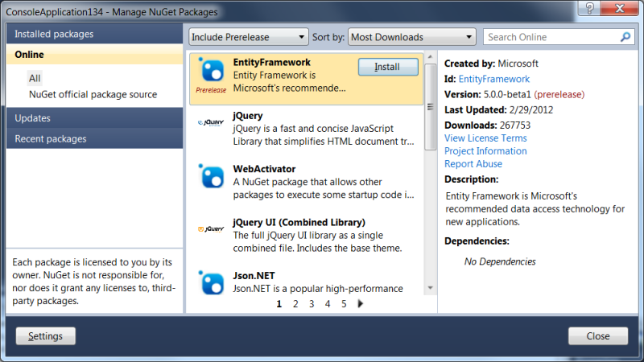Click the jQuery package logo

point(211,123)
